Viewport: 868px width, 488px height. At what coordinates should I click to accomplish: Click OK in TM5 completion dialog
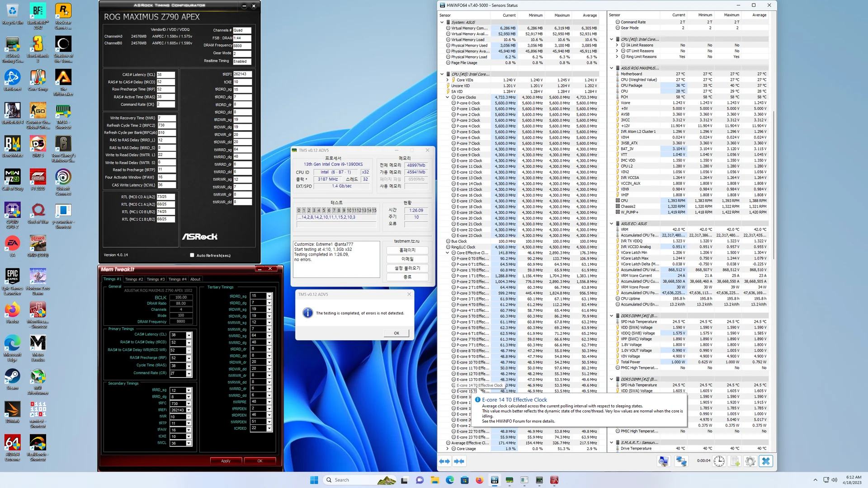tap(396, 333)
